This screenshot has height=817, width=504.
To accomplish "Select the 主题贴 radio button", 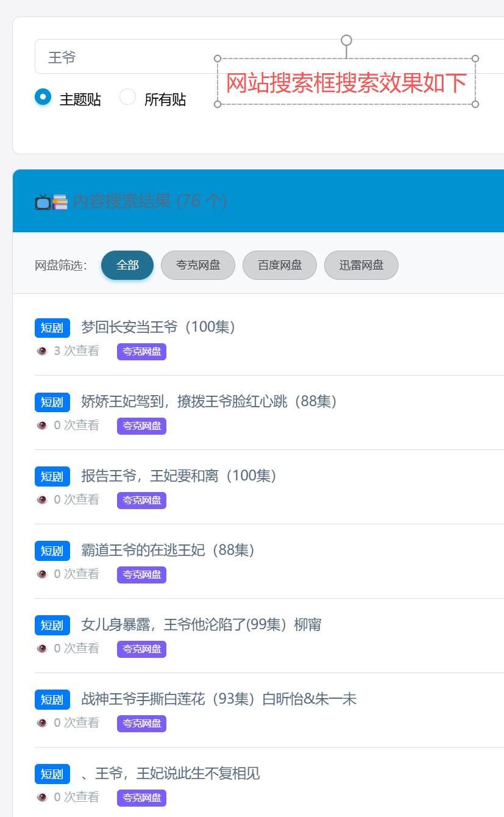I will 43,97.
